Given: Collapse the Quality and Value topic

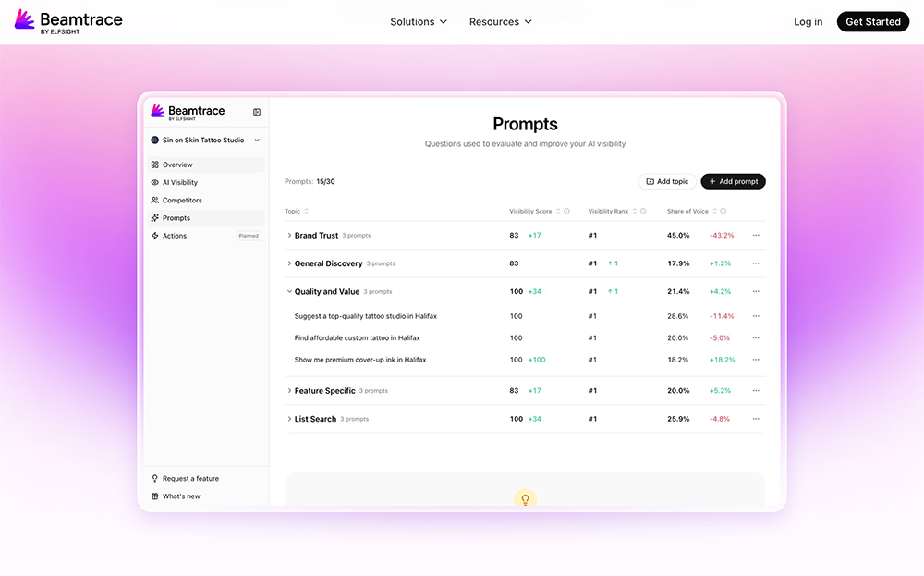Looking at the screenshot, I should point(289,292).
